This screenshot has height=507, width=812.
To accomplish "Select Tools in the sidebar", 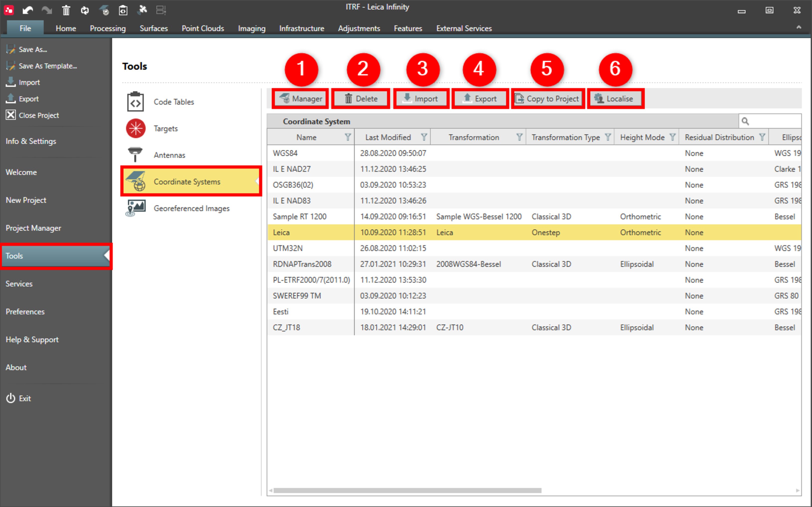I will 56,256.
